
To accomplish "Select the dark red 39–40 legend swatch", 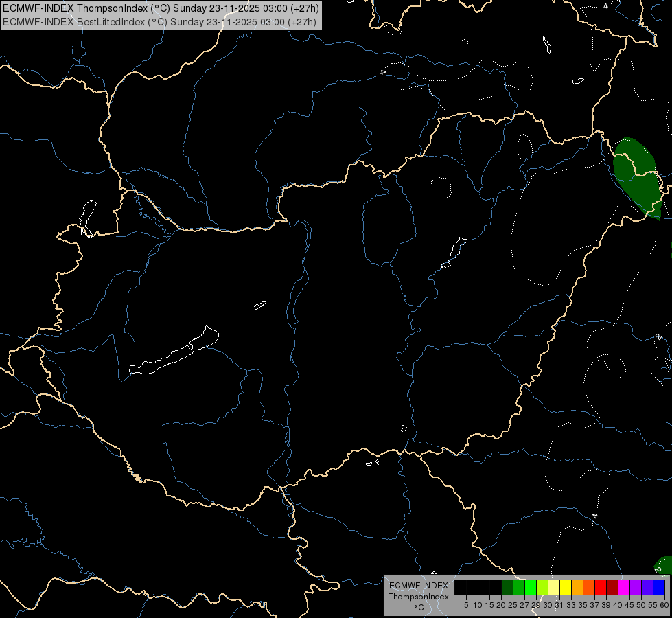I will [x=612, y=588].
